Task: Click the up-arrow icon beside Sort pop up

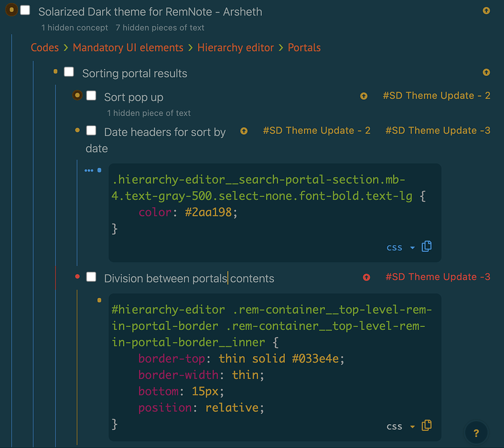Action: click(x=364, y=96)
